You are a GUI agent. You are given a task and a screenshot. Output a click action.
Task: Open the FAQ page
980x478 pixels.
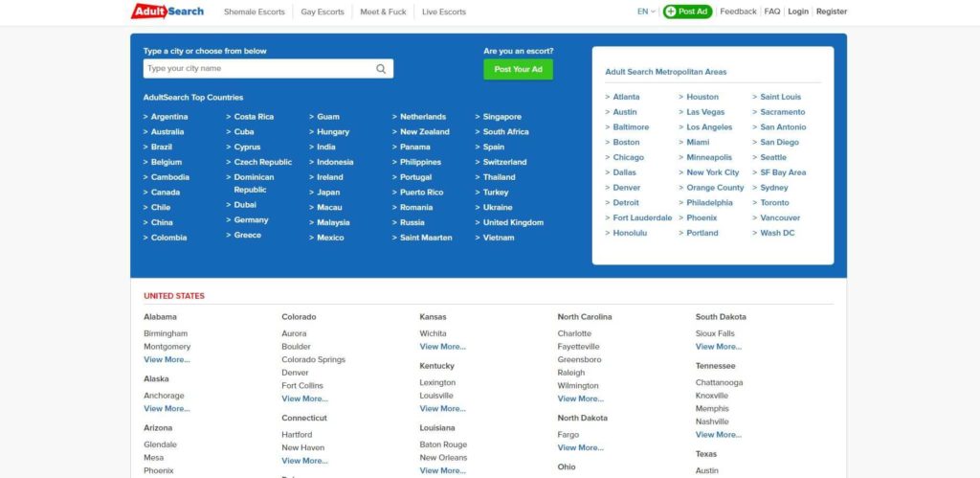(x=772, y=11)
